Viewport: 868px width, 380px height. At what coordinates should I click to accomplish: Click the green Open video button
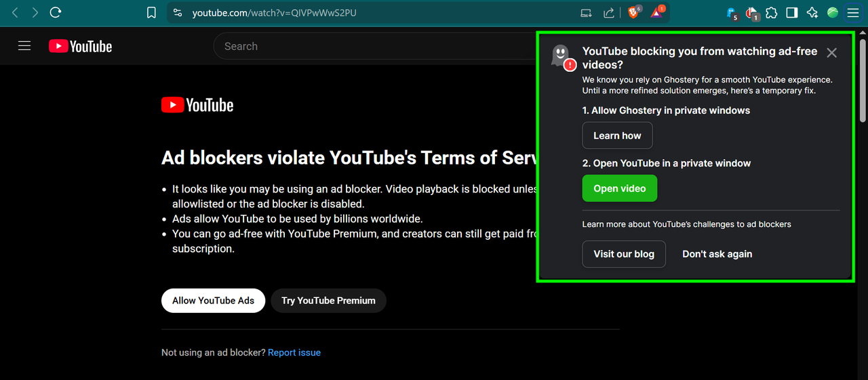(620, 188)
